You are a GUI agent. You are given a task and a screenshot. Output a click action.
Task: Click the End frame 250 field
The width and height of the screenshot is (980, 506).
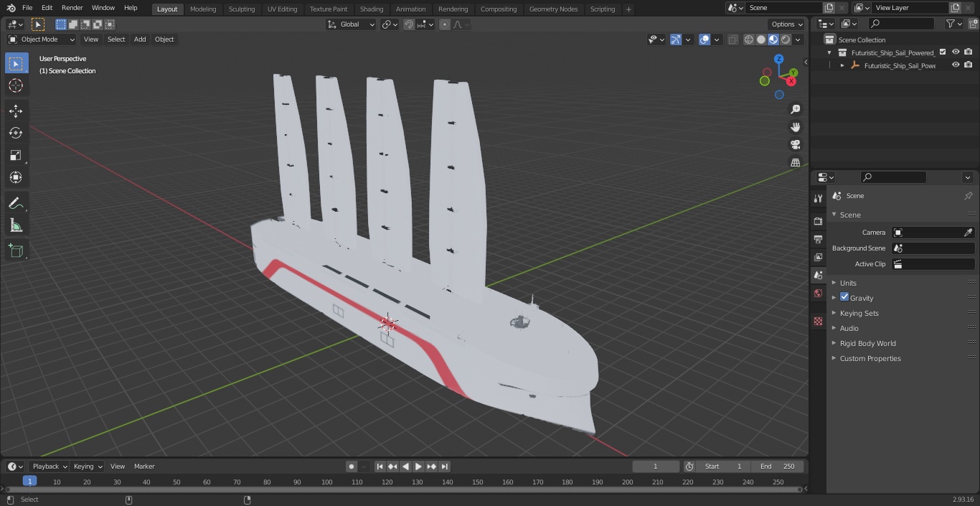[x=778, y=467]
